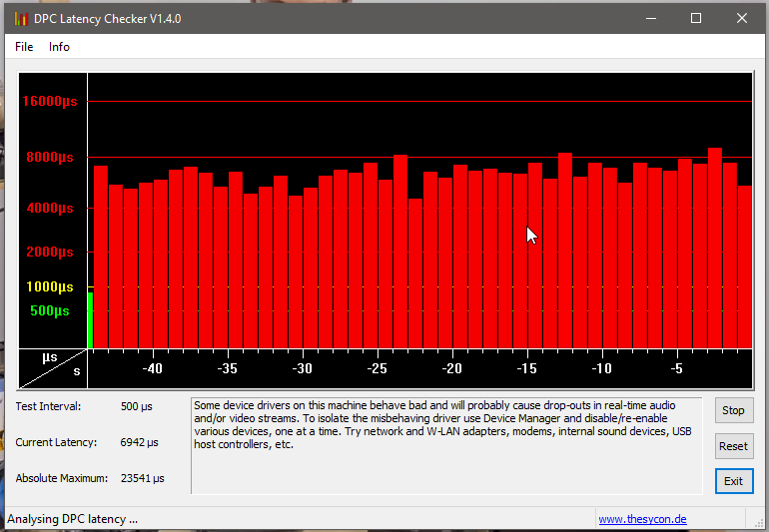The width and height of the screenshot is (769, 532).
Task: Click the Stop button
Action: point(734,410)
